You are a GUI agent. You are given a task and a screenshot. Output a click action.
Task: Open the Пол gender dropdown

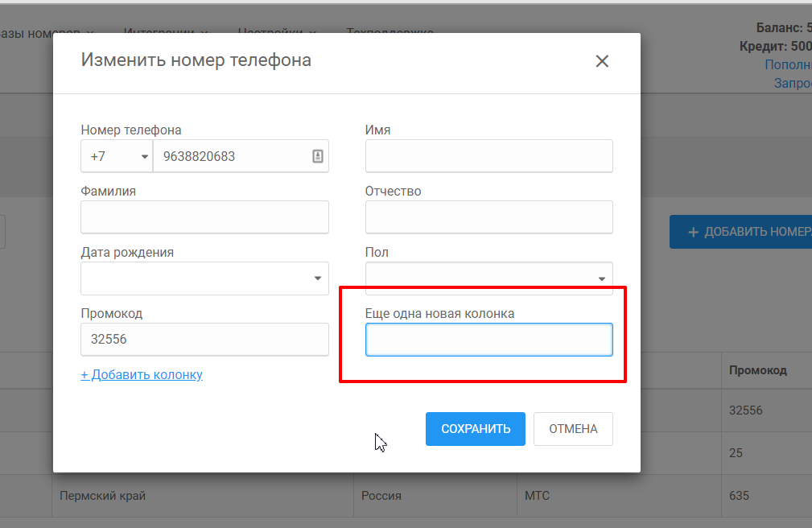tap(488, 278)
